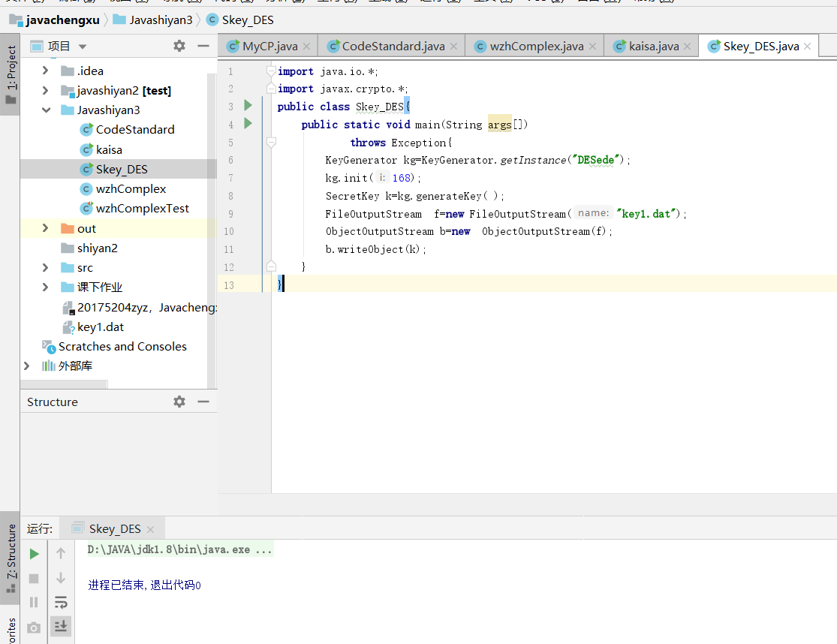The width and height of the screenshot is (837, 644).
Task: Open the 1: Project side tab
Action: [11, 75]
